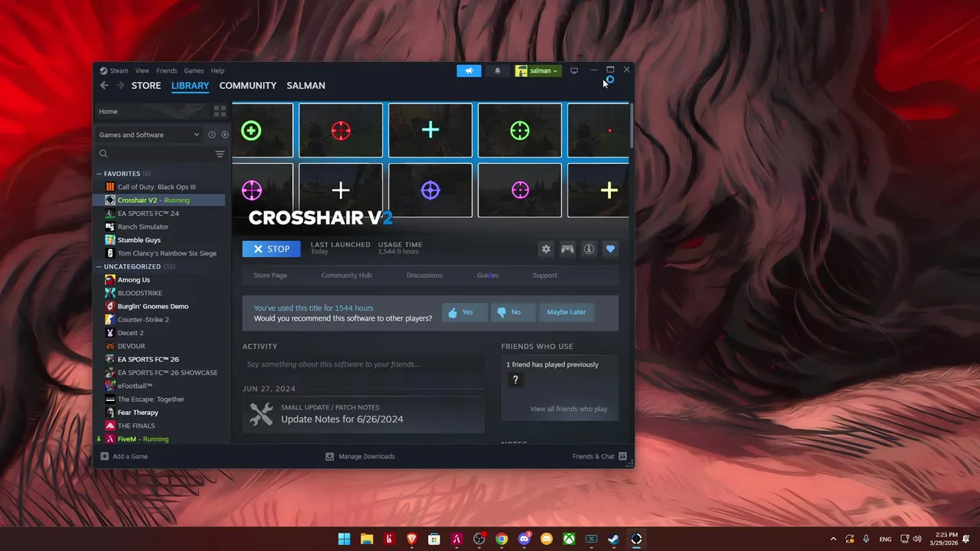Click the Add a Game plus icon
980x551 pixels.
pos(105,456)
